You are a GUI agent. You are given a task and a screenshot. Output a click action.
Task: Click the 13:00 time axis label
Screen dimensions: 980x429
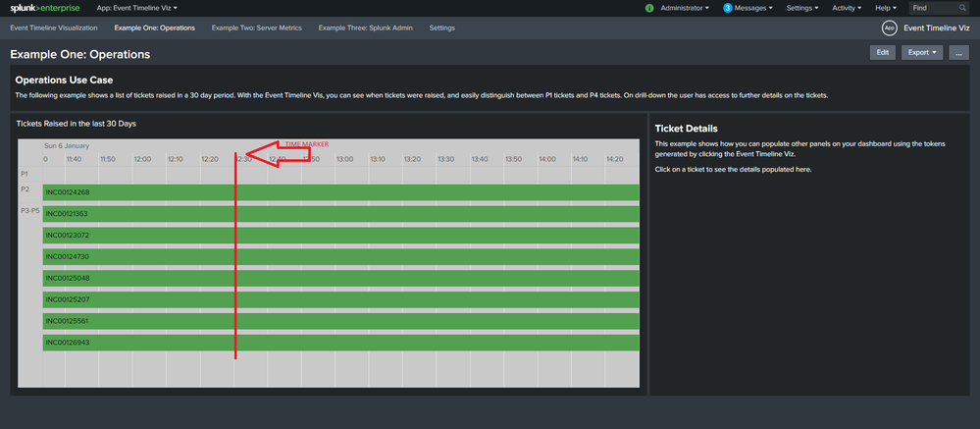[x=345, y=159]
